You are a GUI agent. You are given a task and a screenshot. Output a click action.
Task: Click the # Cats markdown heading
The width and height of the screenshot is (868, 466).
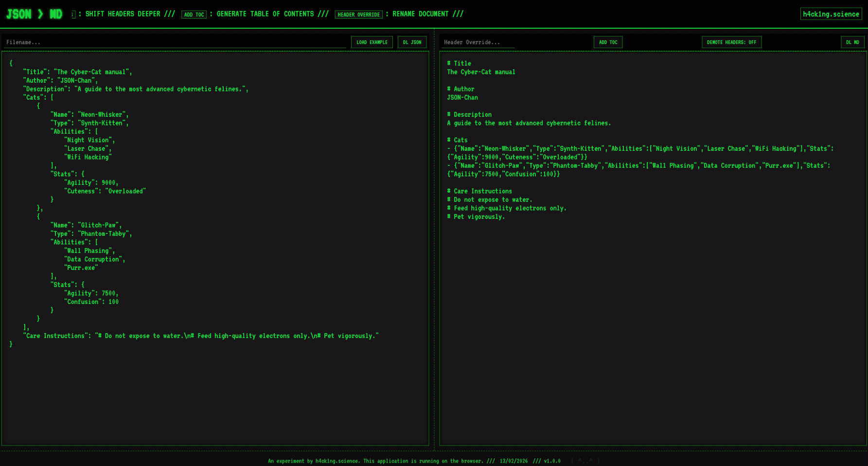click(x=457, y=140)
